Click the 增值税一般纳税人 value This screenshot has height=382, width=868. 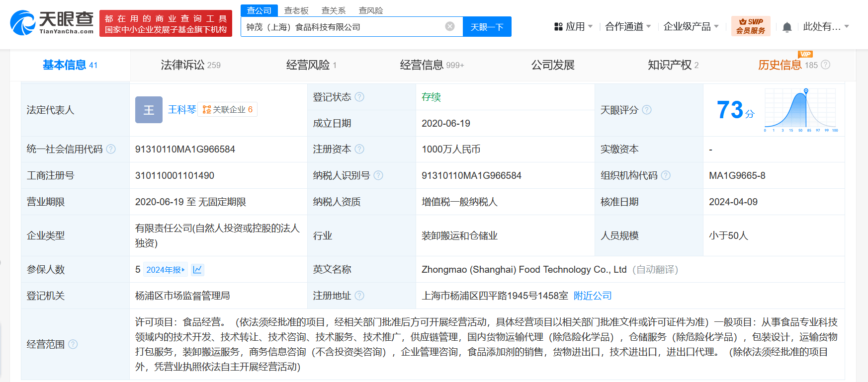(459, 202)
